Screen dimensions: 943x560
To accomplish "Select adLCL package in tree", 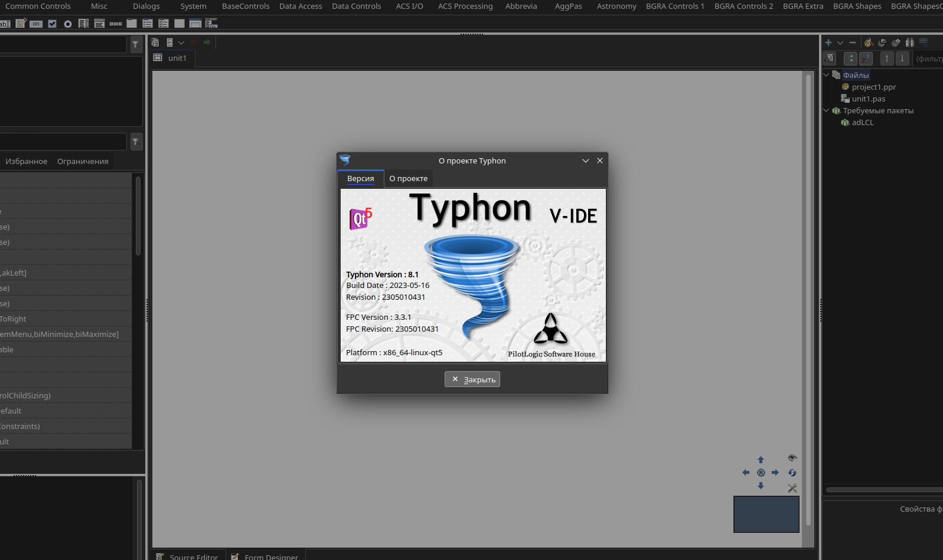I will [x=862, y=122].
